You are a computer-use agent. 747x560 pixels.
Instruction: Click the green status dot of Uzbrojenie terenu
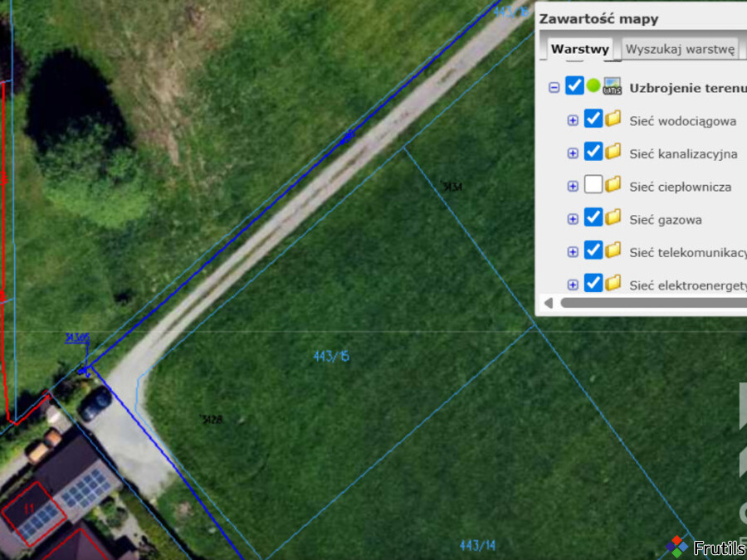coord(593,85)
